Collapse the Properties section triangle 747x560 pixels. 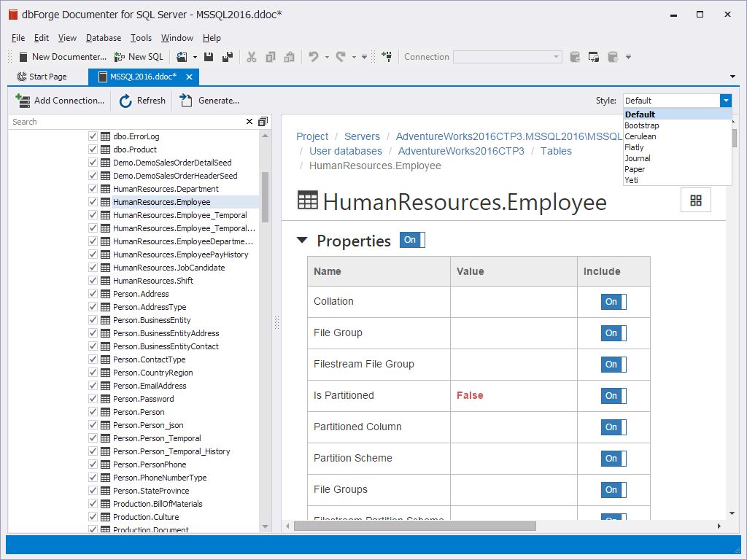[x=303, y=240]
